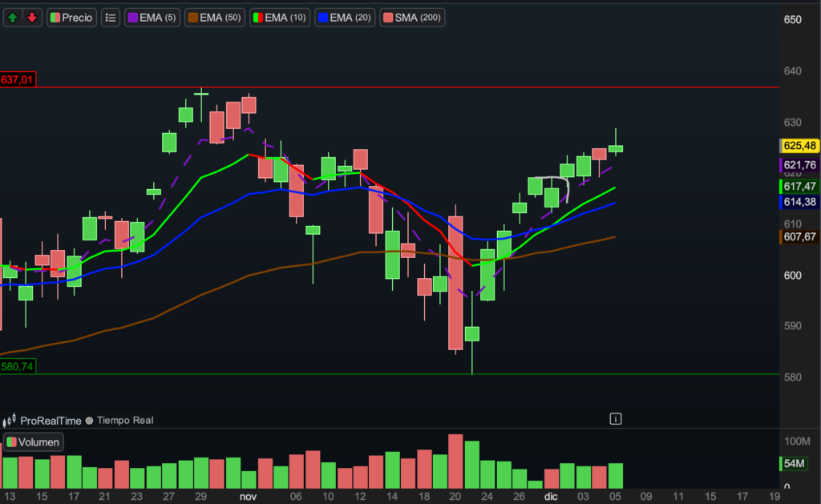Image resolution: width=821 pixels, height=504 pixels.
Task: Open the indicator list icon
Action: [111, 17]
